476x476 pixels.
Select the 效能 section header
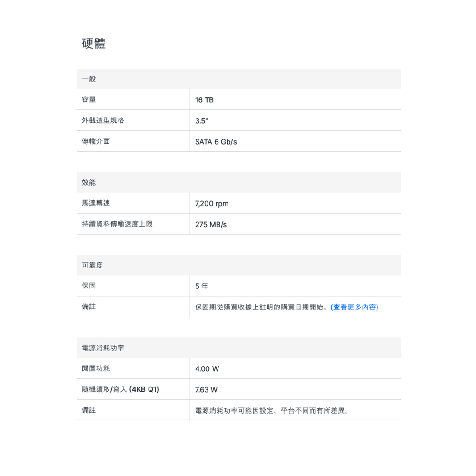89,183
